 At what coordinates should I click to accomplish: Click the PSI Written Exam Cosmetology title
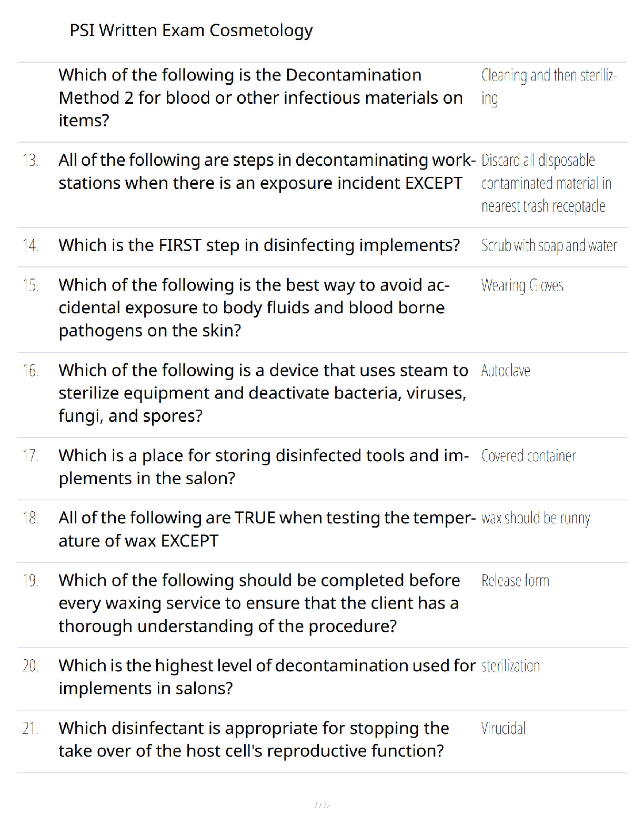point(191,31)
